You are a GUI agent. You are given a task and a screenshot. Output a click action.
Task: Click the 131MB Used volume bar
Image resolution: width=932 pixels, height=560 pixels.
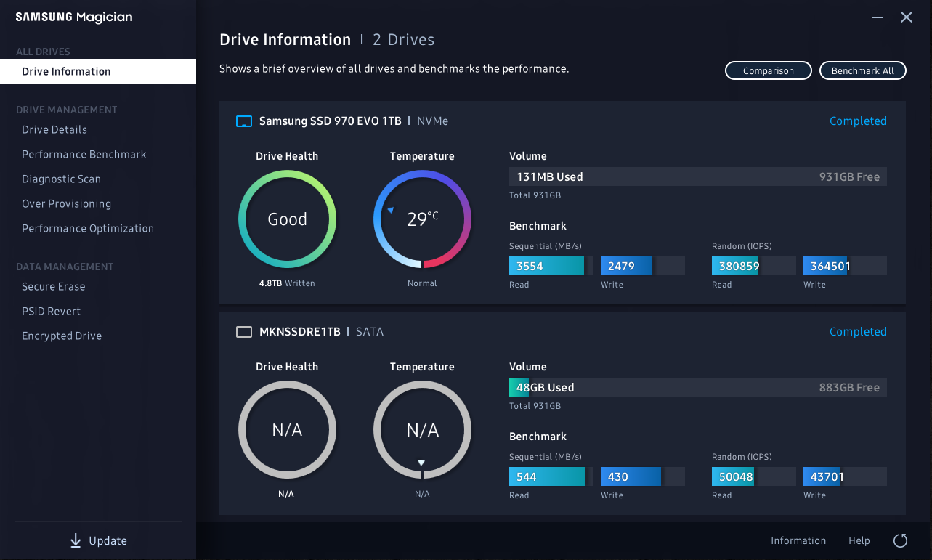(x=698, y=176)
